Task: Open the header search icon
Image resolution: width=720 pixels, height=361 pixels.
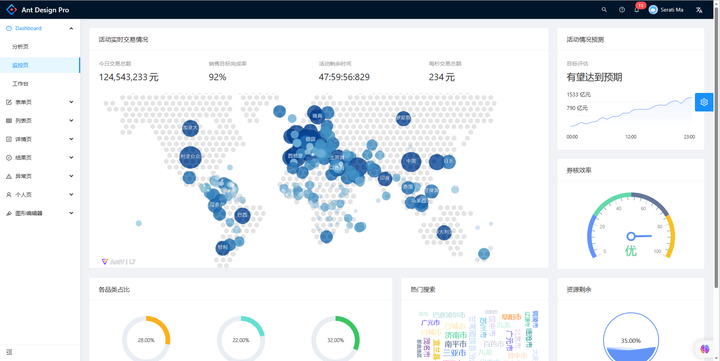Action: coord(604,10)
